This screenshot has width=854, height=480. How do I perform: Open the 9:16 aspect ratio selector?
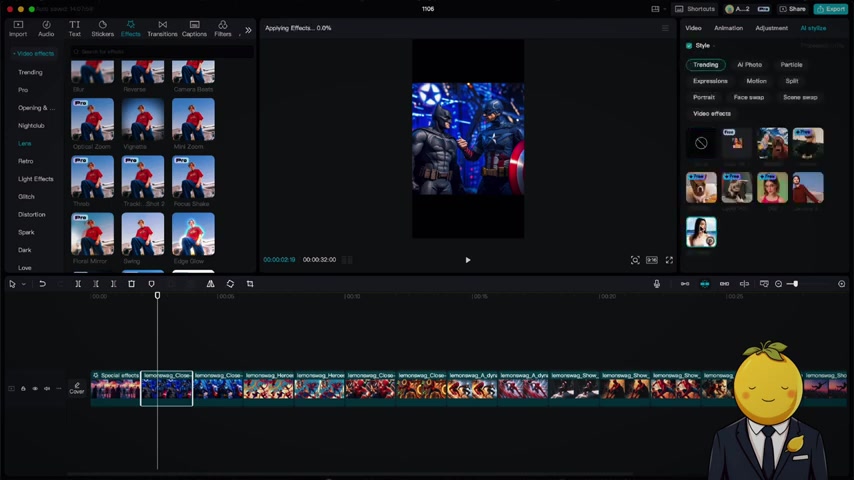pyautogui.click(x=652, y=260)
